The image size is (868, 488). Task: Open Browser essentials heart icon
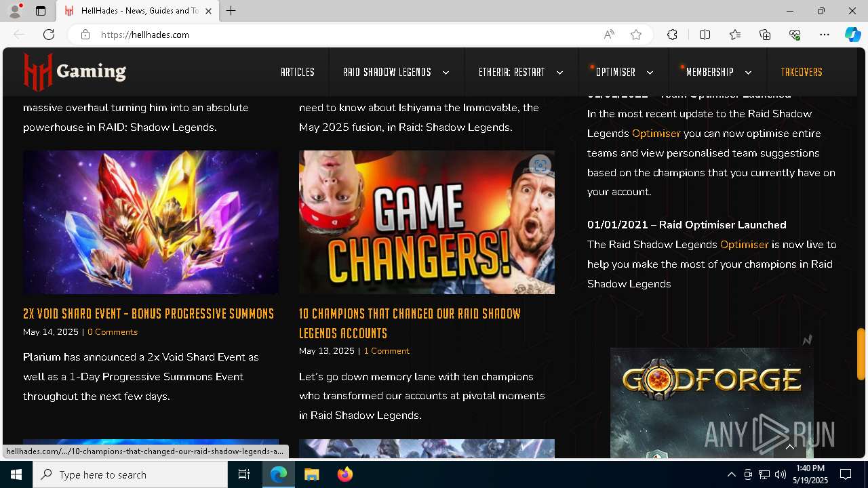click(795, 35)
